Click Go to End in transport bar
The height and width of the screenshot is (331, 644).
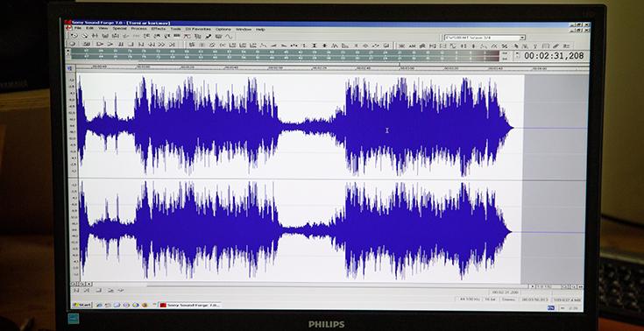click(x=172, y=44)
